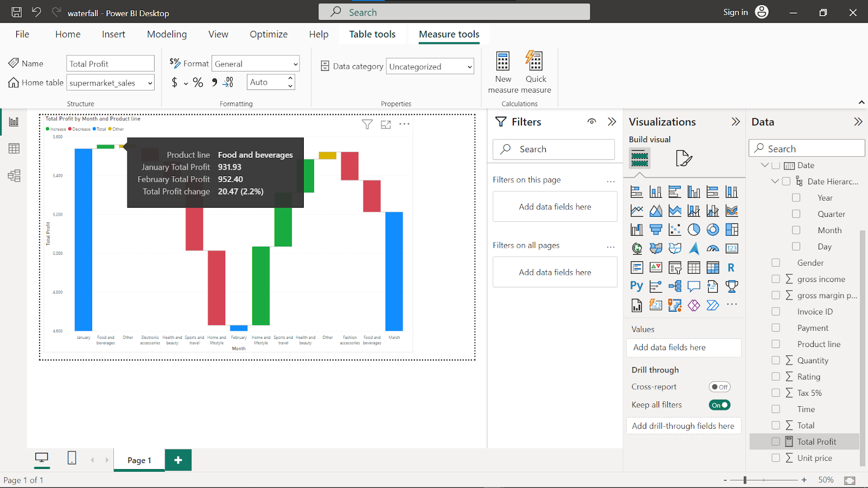
Task: Click the Save icon in title bar
Action: click(17, 12)
